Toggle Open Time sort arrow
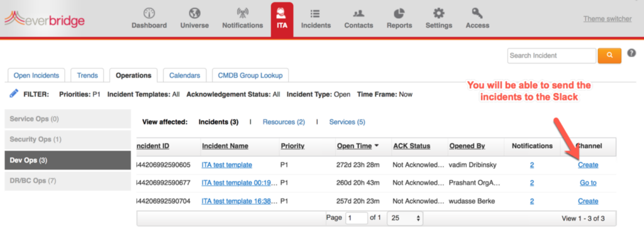 (377, 146)
